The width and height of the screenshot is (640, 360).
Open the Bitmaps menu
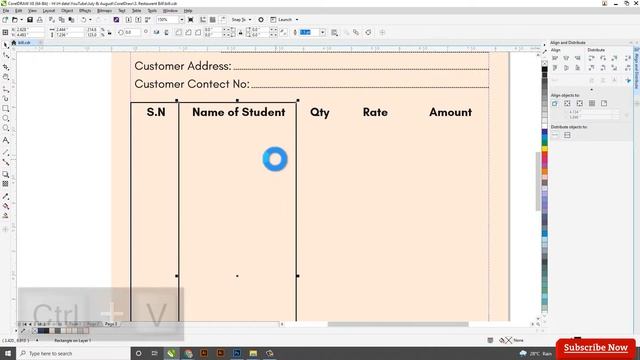coord(104,11)
